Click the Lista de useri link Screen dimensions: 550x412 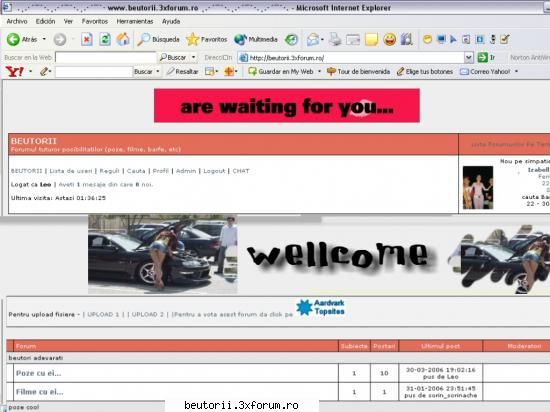[71, 171]
